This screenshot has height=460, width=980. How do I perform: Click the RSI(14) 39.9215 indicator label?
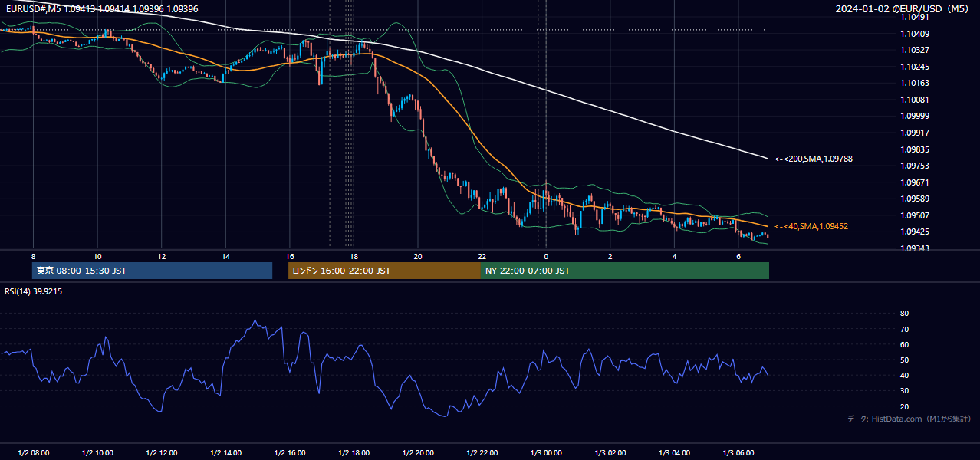click(x=34, y=291)
